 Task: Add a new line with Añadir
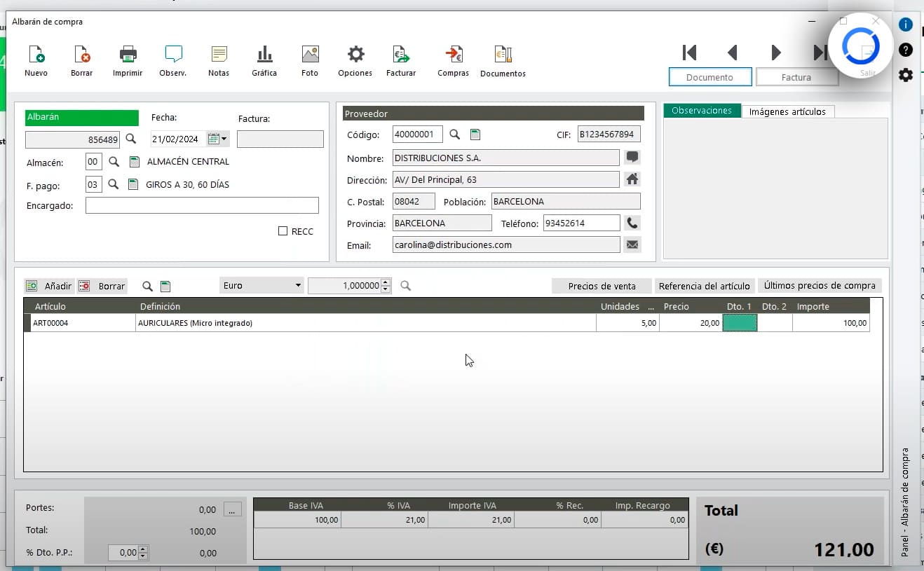pyautogui.click(x=48, y=285)
